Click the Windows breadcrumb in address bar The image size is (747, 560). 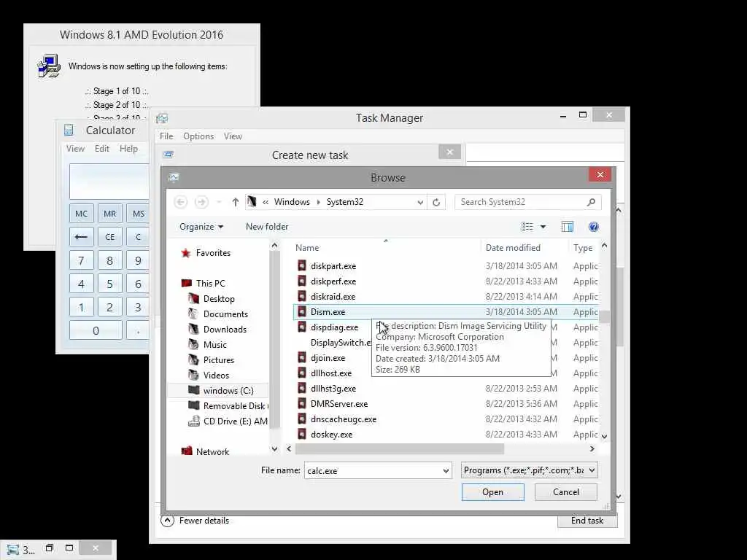[x=292, y=202]
